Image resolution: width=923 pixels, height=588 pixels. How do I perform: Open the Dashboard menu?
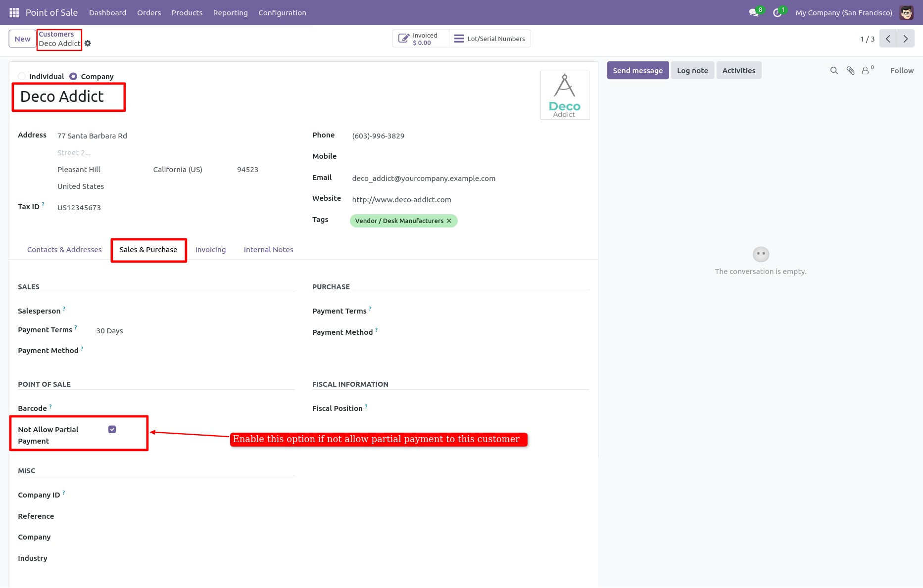107,13
